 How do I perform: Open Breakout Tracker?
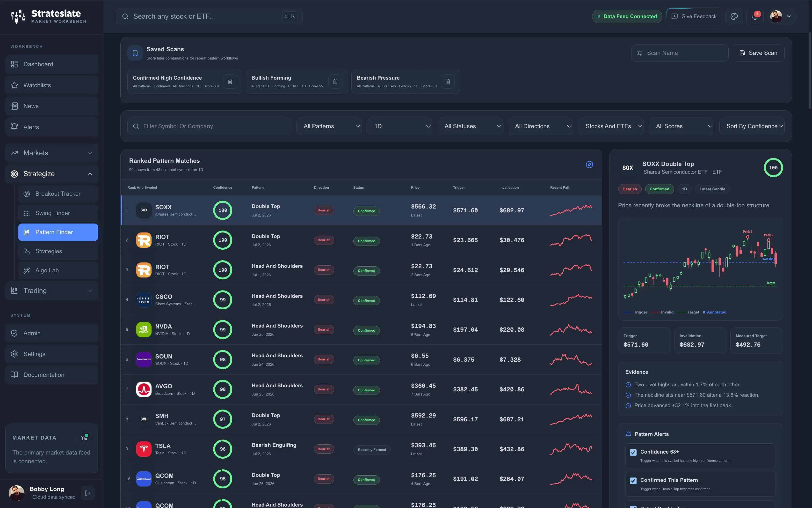pyautogui.click(x=58, y=194)
